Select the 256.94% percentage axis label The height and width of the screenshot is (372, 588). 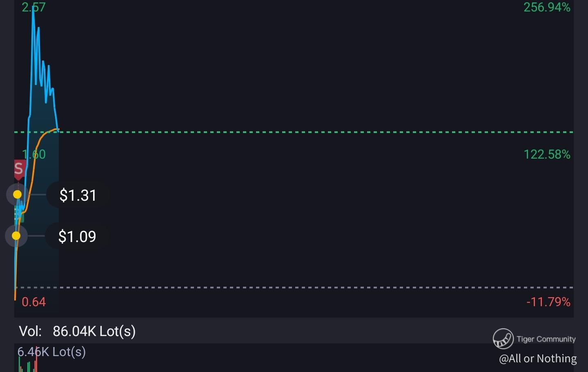click(x=547, y=7)
